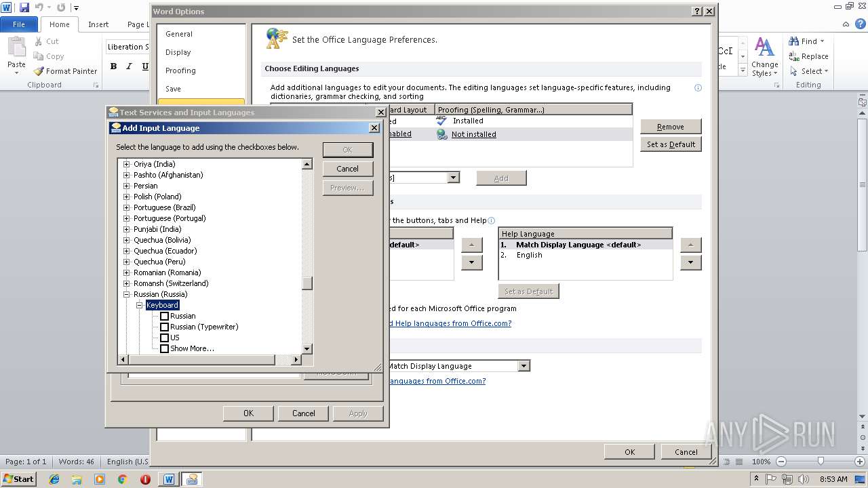Image resolution: width=868 pixels, height=488 pixels.
Task: Click Cancel in Add Input Language dialog
Action: click(347, 169)
